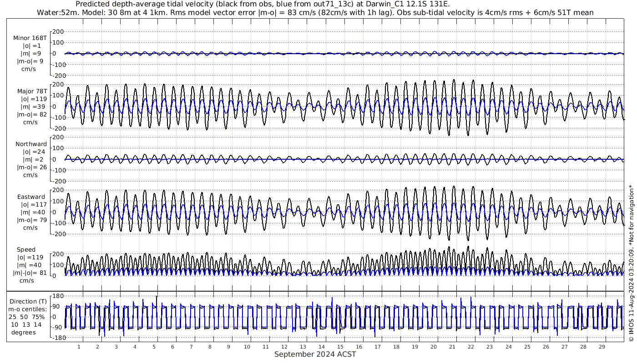The width and height of the screenshot is (637, 364).
Task: Click the 'Minor 168T' panel label
Action: pyautogui.click(x=30, y=38)
